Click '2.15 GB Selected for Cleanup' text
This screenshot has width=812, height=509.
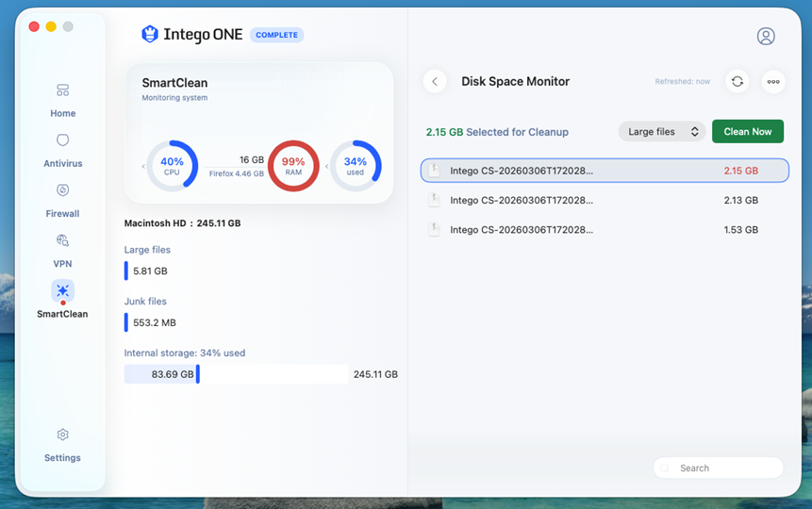pyautogui.click(x=497, y=132)
